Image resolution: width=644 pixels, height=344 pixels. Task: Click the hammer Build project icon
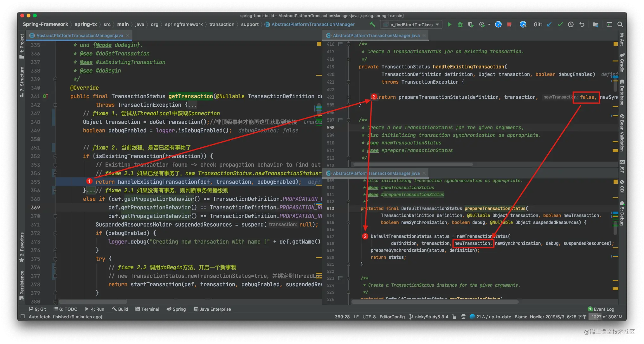coord(373,24)
